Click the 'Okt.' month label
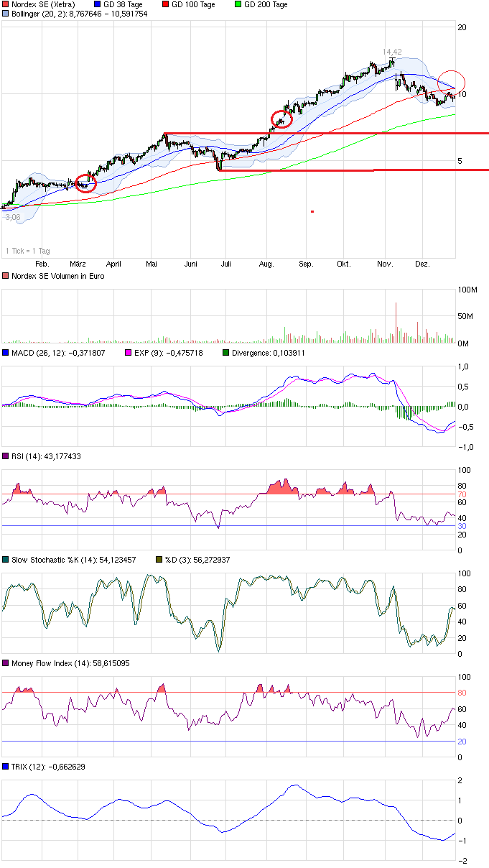 click(x=344, y=264)
